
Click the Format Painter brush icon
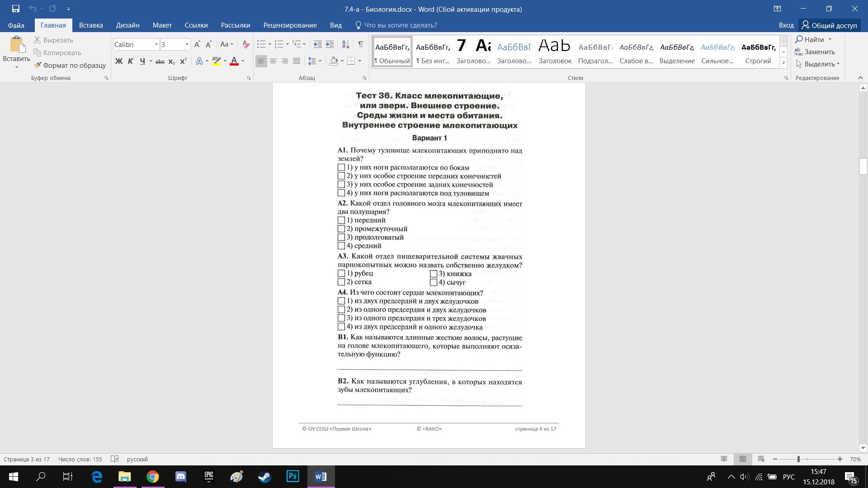coord(38,65)
